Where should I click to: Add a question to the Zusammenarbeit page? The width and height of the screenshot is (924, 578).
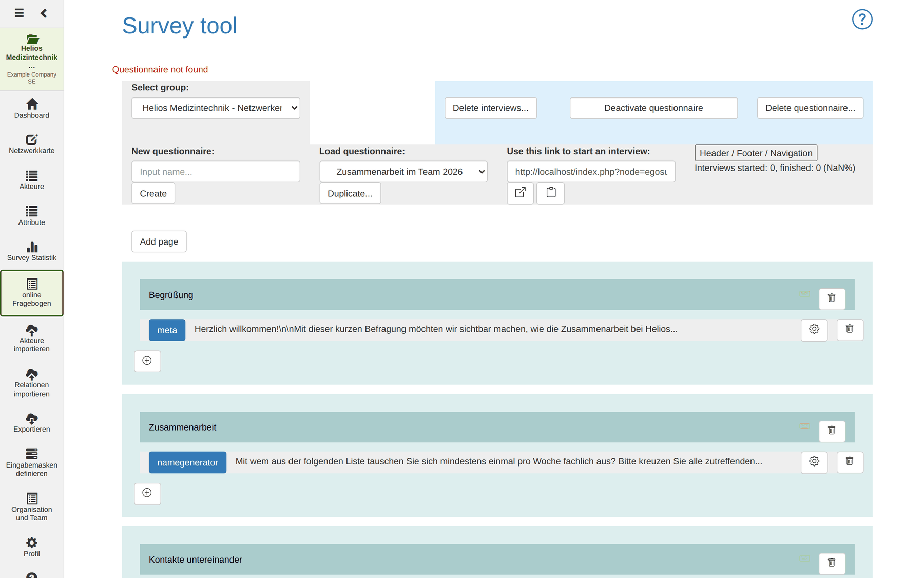147,493
